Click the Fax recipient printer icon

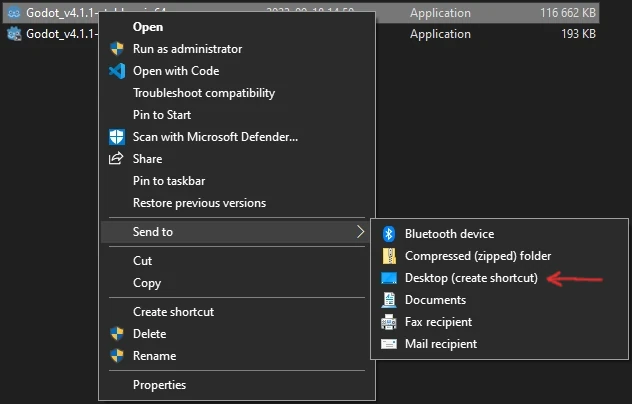click(x=389, y=322)
